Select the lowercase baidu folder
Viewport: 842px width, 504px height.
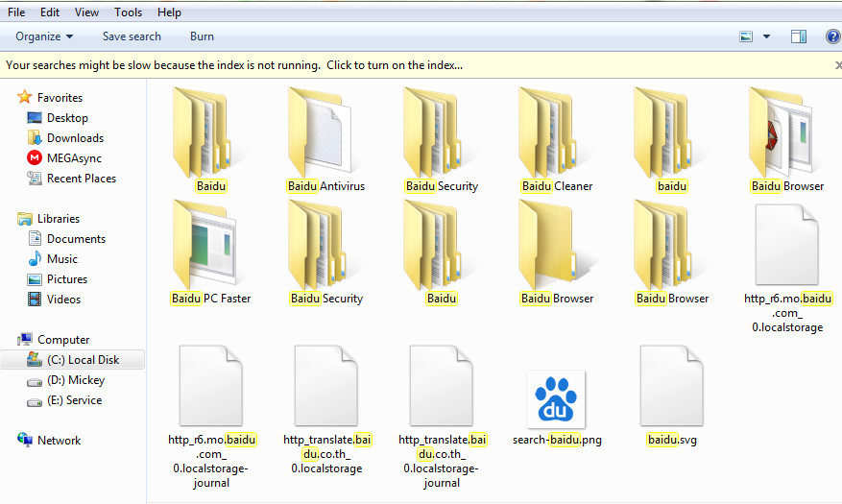[x=672, y=139]
